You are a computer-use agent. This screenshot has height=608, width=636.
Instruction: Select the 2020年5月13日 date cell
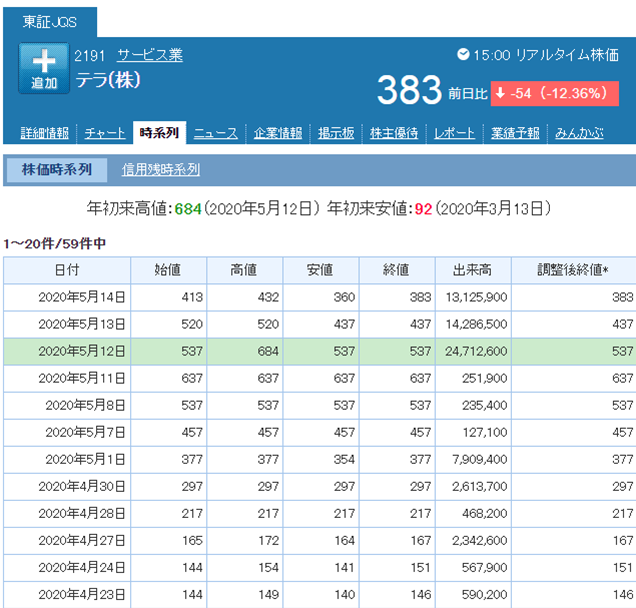coord(67,324)
